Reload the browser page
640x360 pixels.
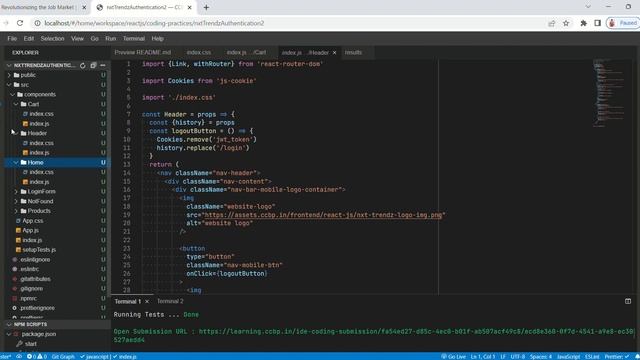(20, 23)
